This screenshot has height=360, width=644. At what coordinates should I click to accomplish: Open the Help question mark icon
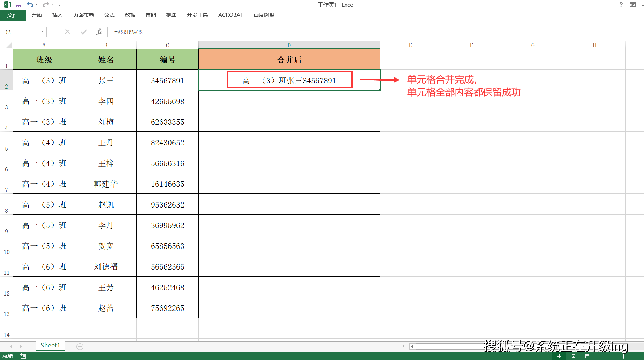coord(621,5)
